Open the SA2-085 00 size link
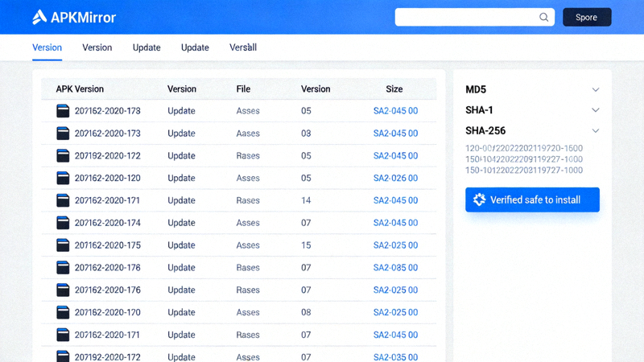 tap(395, 268)
